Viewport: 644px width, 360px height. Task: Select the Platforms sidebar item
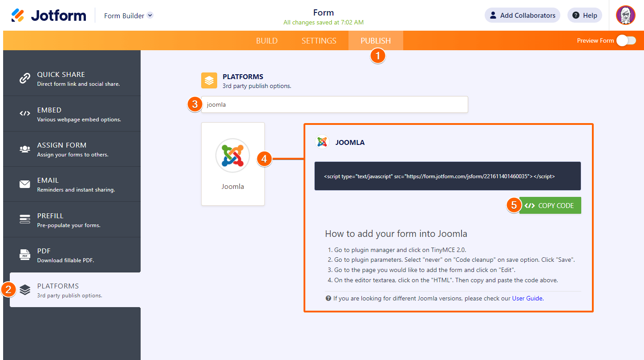(x=75, y=290)
